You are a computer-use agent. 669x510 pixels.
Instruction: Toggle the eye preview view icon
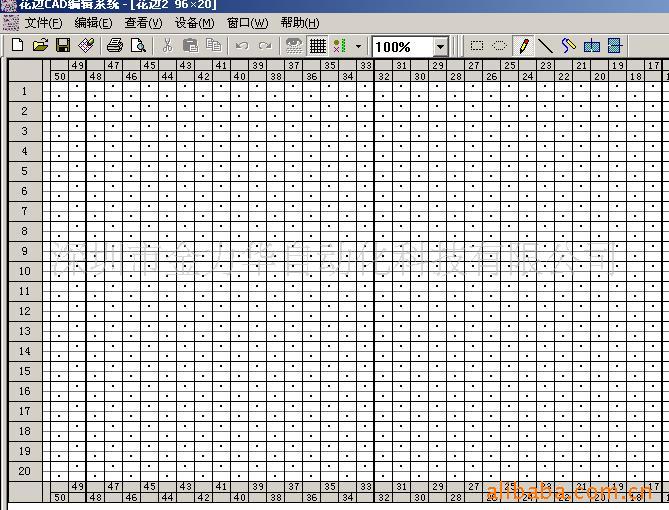(x=294, y=46)
